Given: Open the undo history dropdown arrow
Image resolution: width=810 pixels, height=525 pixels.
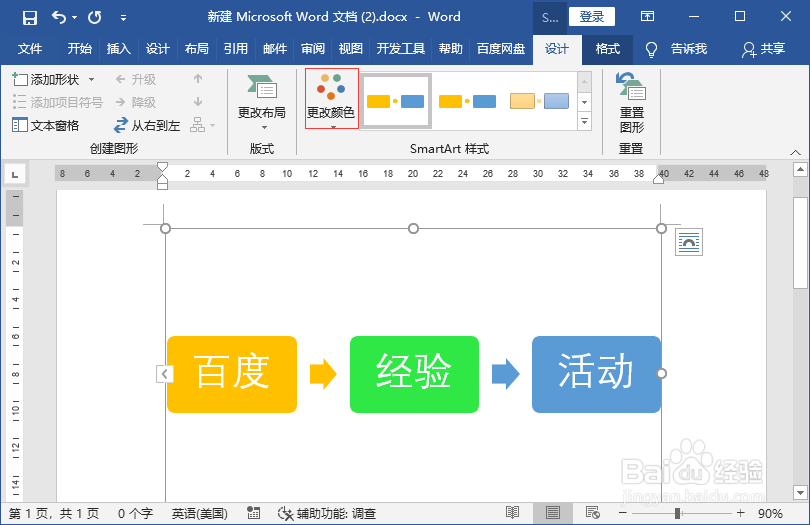Looking at the screenshot, I should (75, 18).
